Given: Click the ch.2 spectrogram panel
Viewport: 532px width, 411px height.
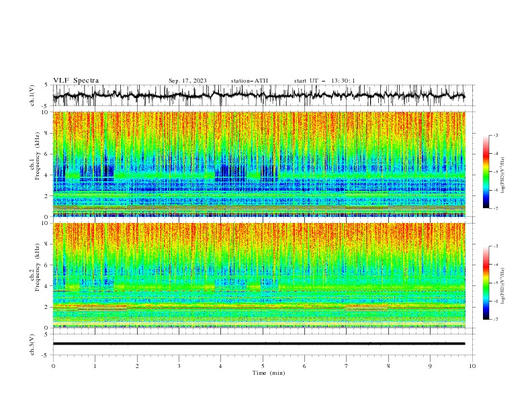Looking at the screenshot, I should click(x=259, y=275).
